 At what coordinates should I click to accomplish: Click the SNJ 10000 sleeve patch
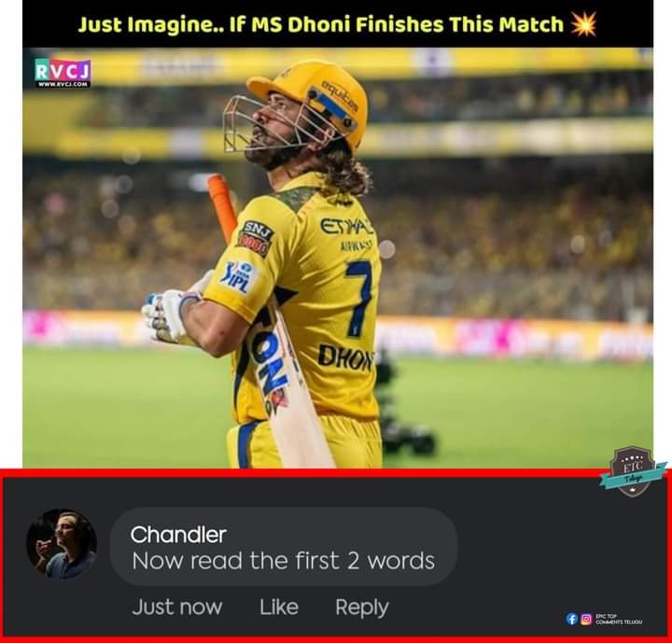click(x=256, y=239)
